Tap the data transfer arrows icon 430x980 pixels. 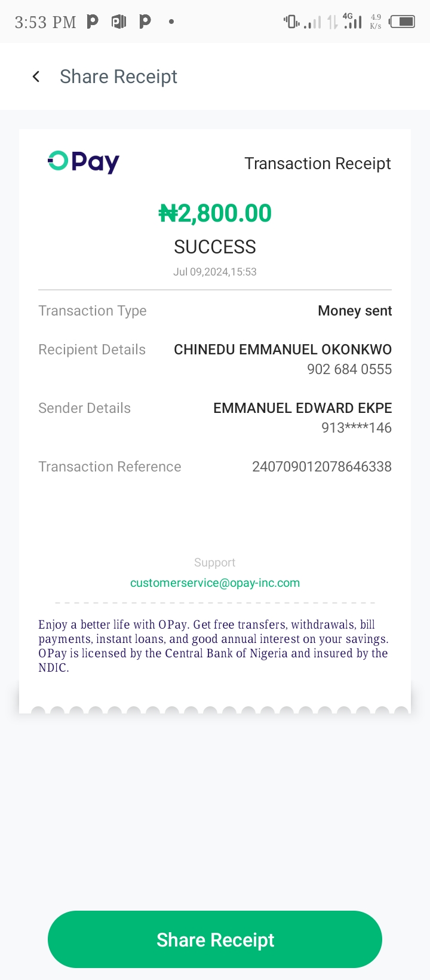tap(333, 22)
